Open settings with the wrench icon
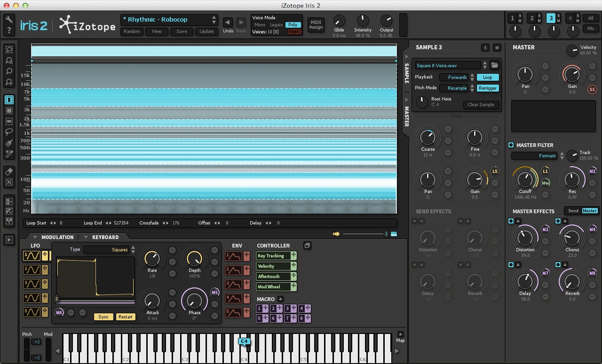The height and width of the screenshot is (364, 602). [x=8, y=20]
